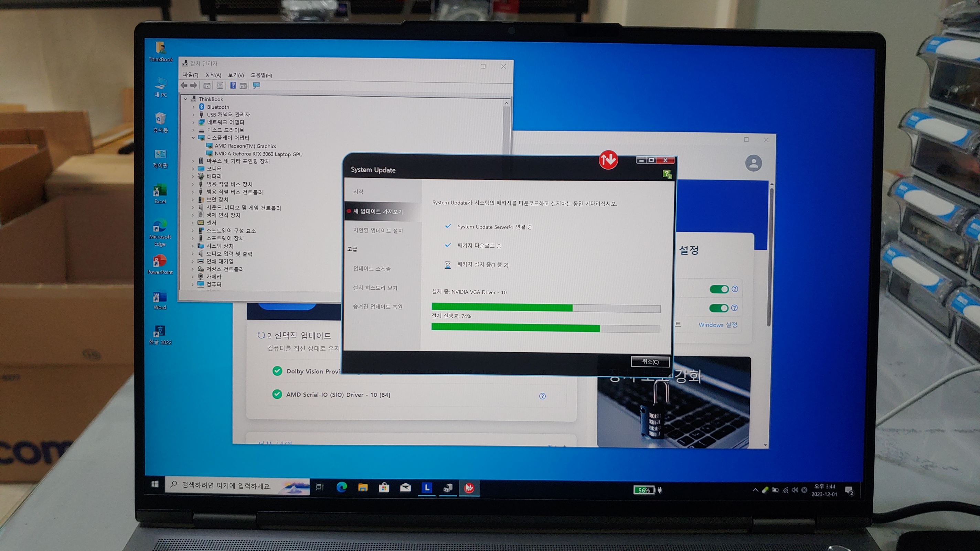Collapse the 디스플레이 어댑터 category
The height and width of the screenshot is (551, 980).
pyautogui.click(x=193, y=138)
